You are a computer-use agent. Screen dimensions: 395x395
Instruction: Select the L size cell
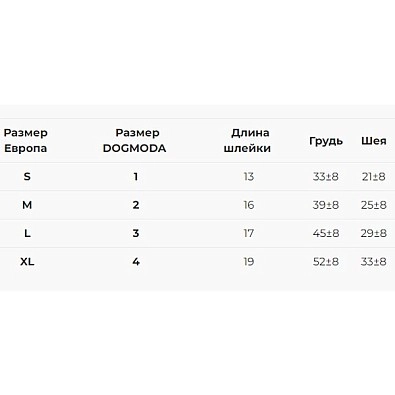[x=27, y=233]
